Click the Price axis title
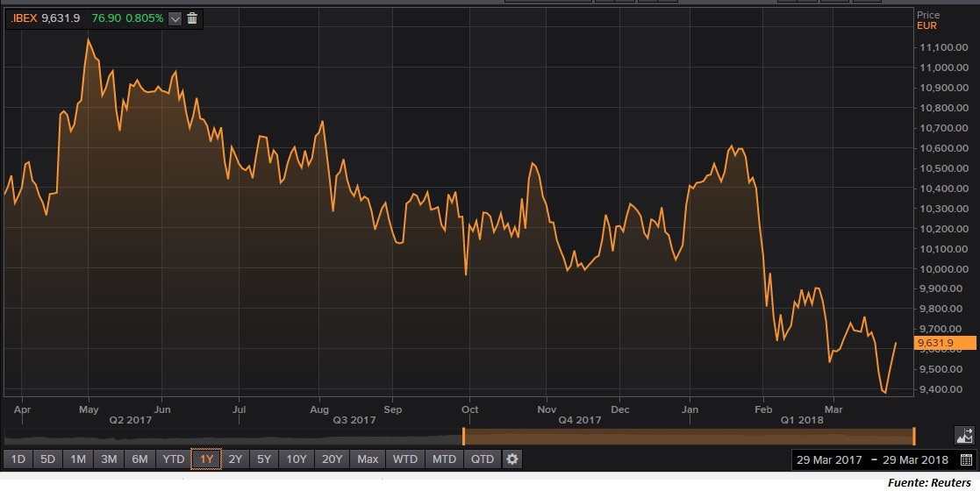980x491 pixels. click(928, 15)
